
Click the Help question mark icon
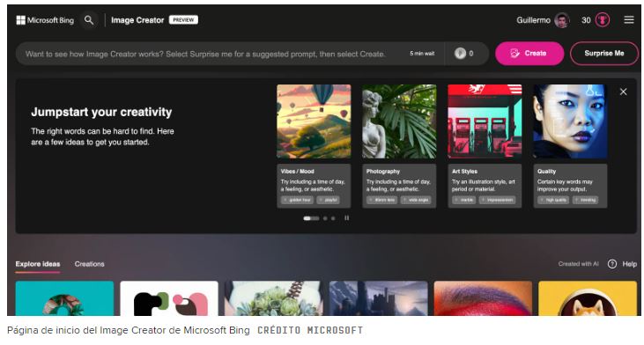[612, 264]
